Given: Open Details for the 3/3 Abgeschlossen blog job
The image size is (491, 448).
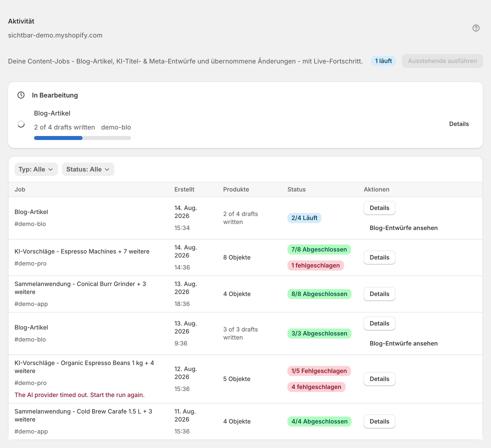Looking at the screenshot, I should click(x=379, y=323).
